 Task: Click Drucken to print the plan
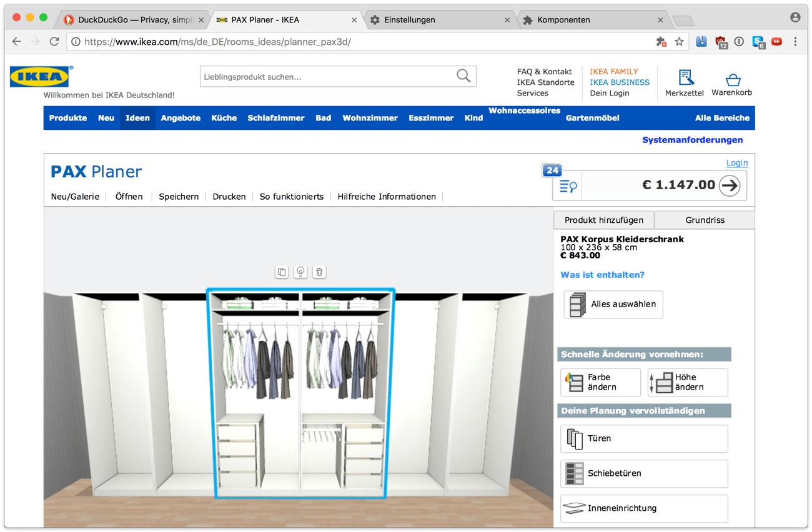(x=229, y=197)
